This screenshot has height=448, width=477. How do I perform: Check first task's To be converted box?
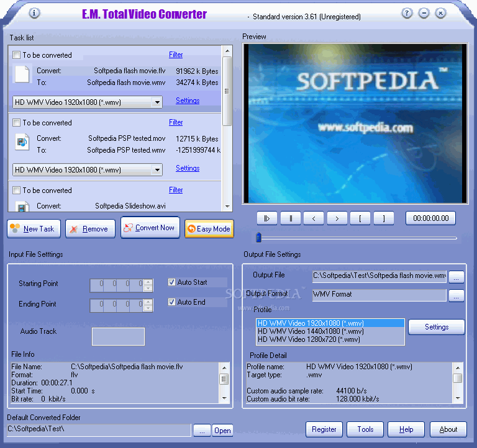(16, 55)
